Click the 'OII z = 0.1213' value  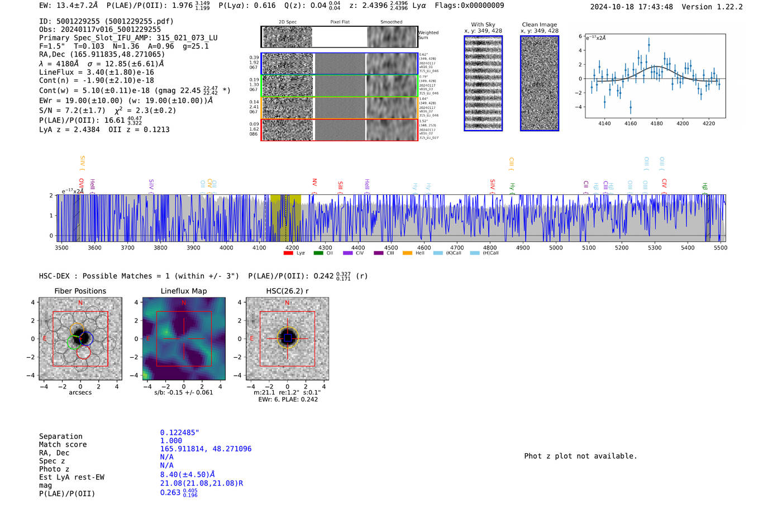coord(139,130)
